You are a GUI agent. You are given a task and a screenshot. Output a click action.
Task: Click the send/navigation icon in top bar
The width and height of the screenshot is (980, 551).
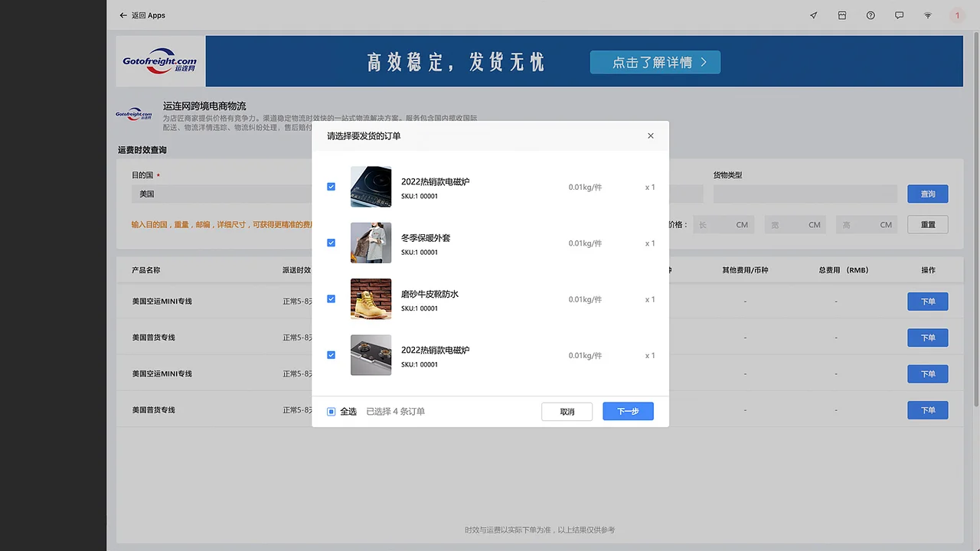pyautogui.click(x=813, y=15)
